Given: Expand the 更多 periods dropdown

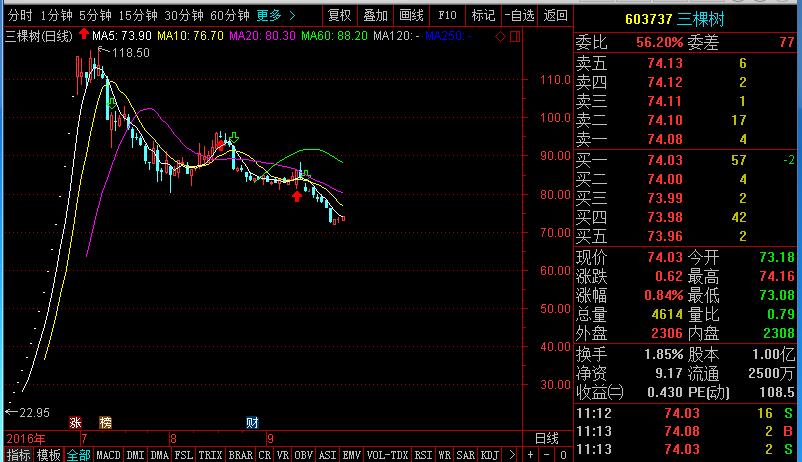Looking at the screenshot, I should tap(275, 16).
